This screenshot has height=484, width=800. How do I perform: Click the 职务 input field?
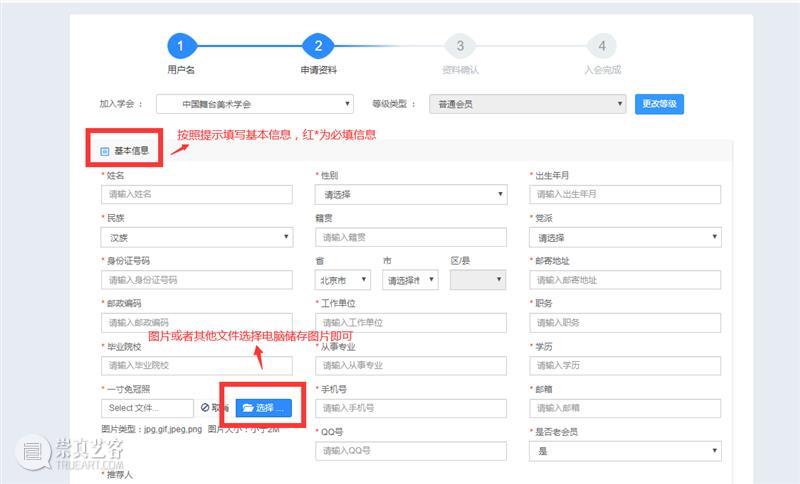tap(625, 323)
